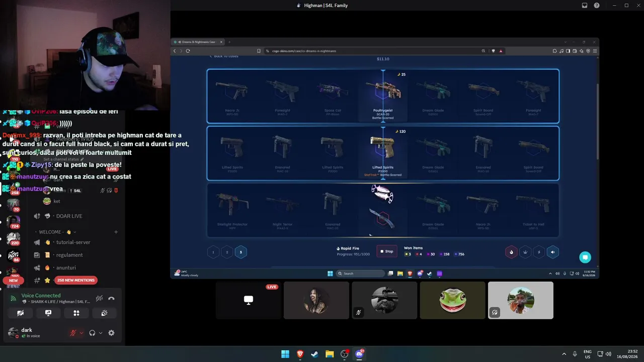Click the Necro Jr. MP5-SD item card in first row
Screen dimensions: 644x362
coord(232,96)
